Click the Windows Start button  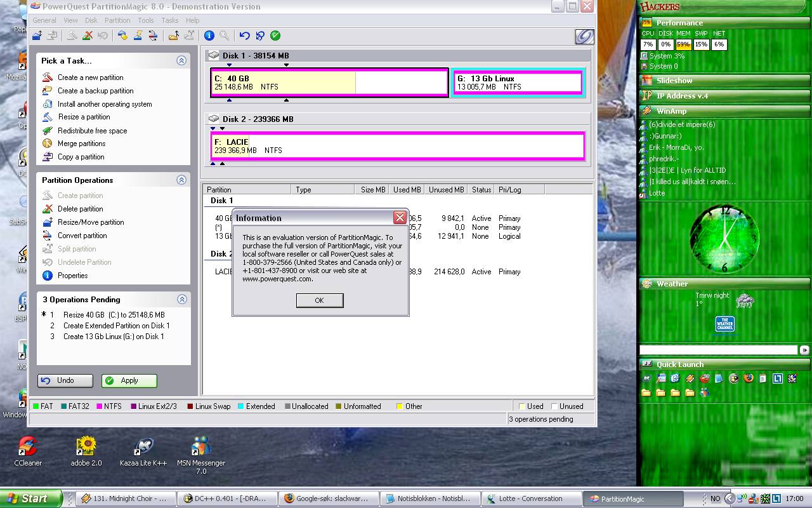point(31,498)
